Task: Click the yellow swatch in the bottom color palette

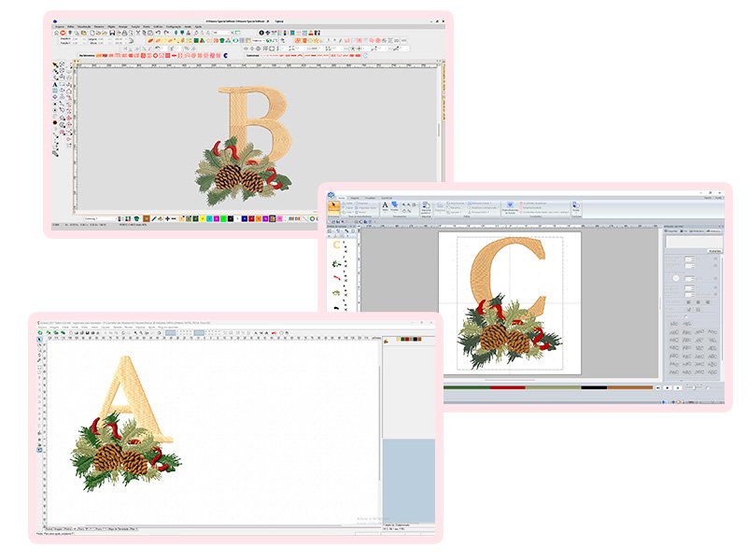Action: (201, 218)
